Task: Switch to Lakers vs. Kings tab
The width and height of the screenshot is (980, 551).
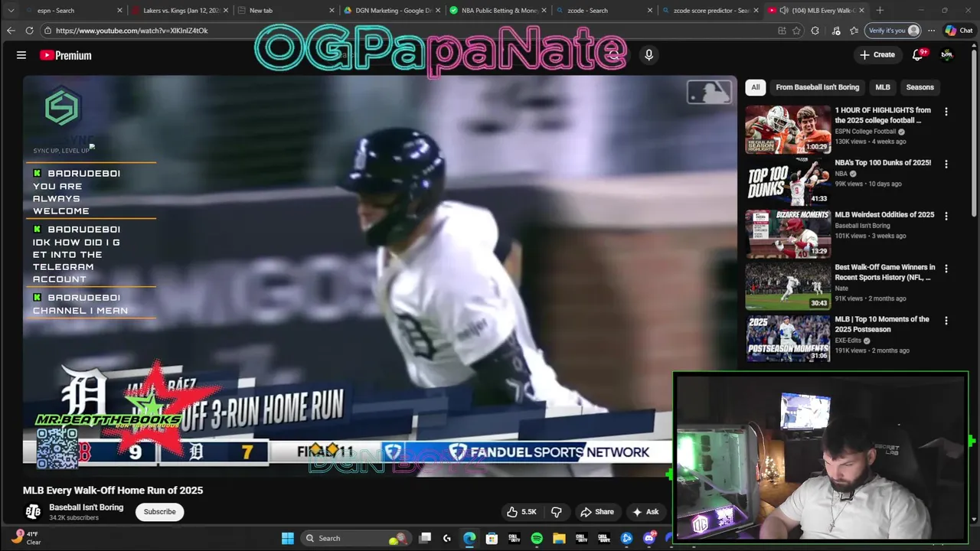Action: pyautogui.click(x=180, y=11)
